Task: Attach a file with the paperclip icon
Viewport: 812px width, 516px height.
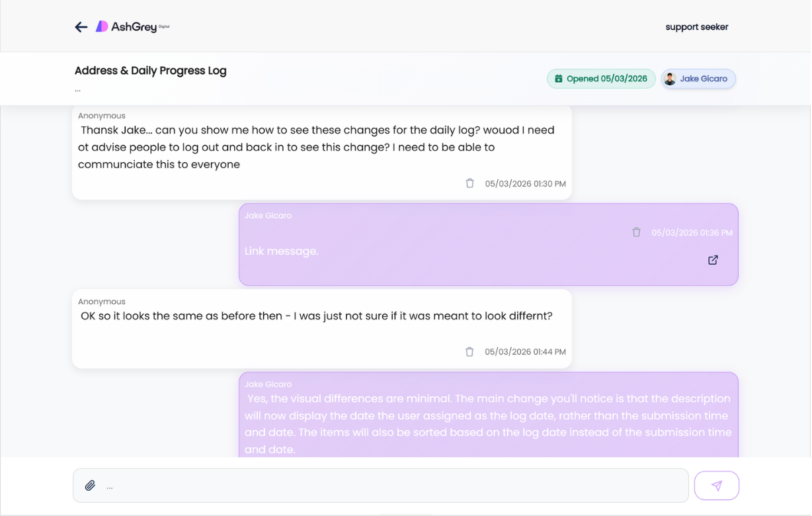Action: tap(90, 485)
